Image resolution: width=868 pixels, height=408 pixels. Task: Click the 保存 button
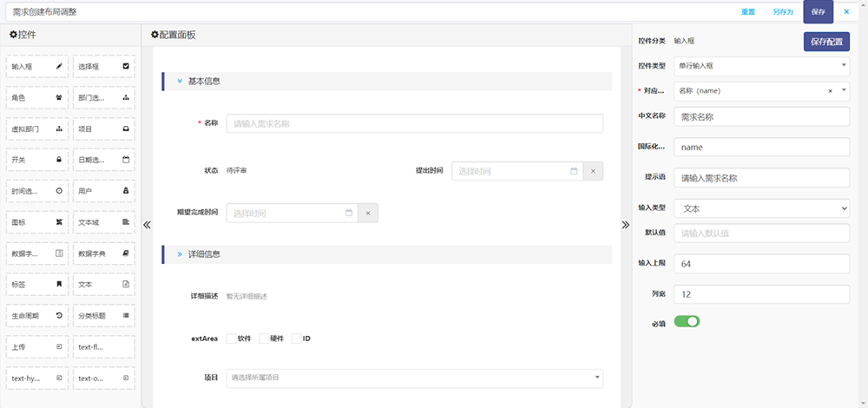tap(819, 11)
